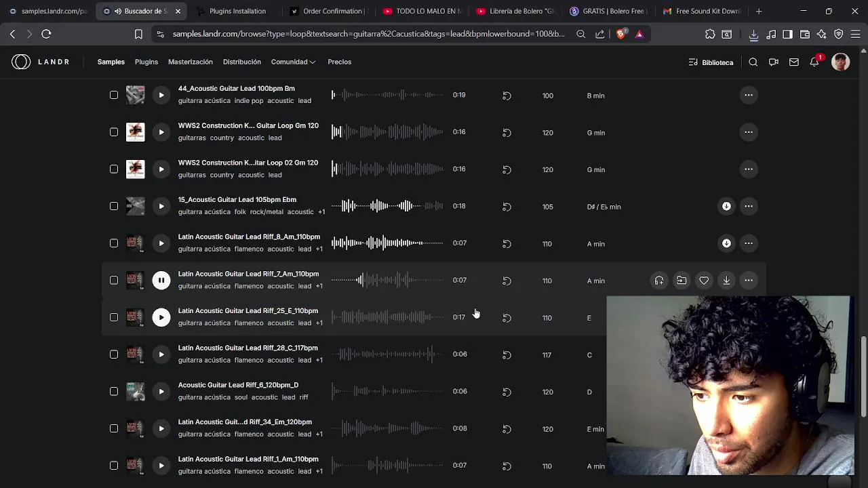Seek within the 15_Acoustic Guitar Lead 105bpm waveform
This screenshot has width=868, height=488.
387,206
